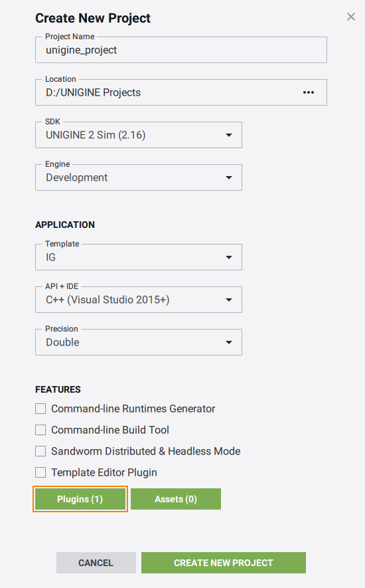Click the SDK dropdown arrow icon
The height and width of the screenshot is (588, 365).
(x=228, y=135)
